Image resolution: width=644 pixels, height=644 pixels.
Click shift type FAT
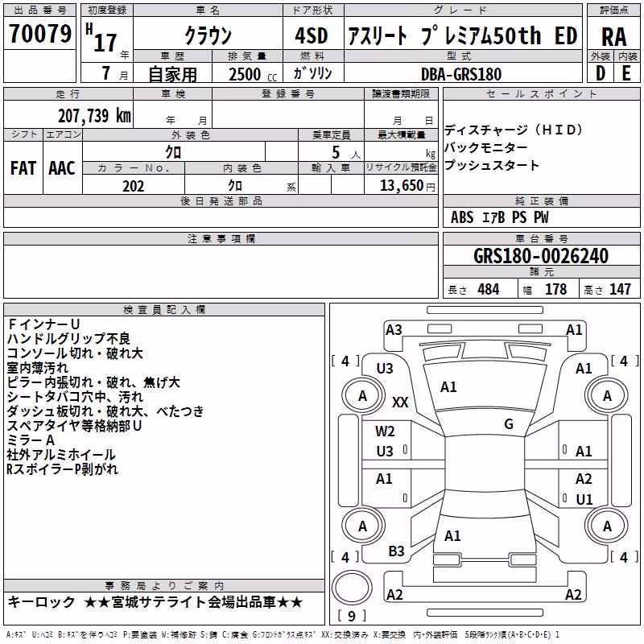pyautogui.click(x=23, y=168)
